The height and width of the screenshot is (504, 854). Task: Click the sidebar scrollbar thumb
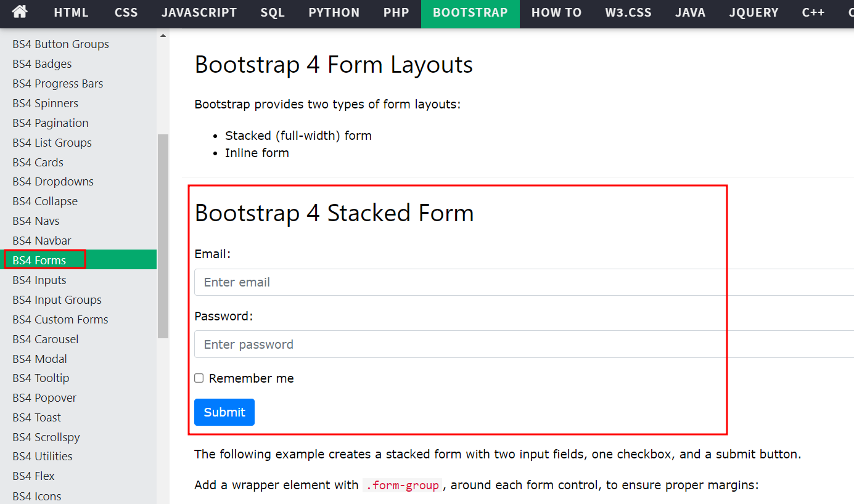163,237
